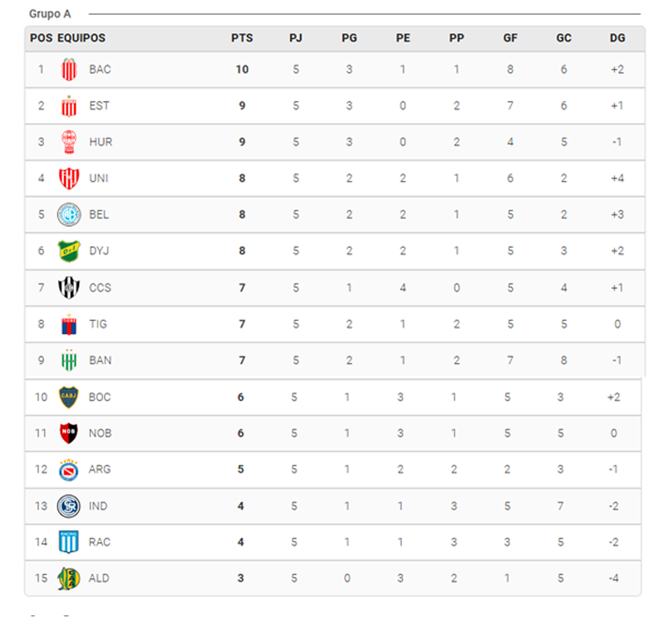Click the GF column header

click(510, 38)
